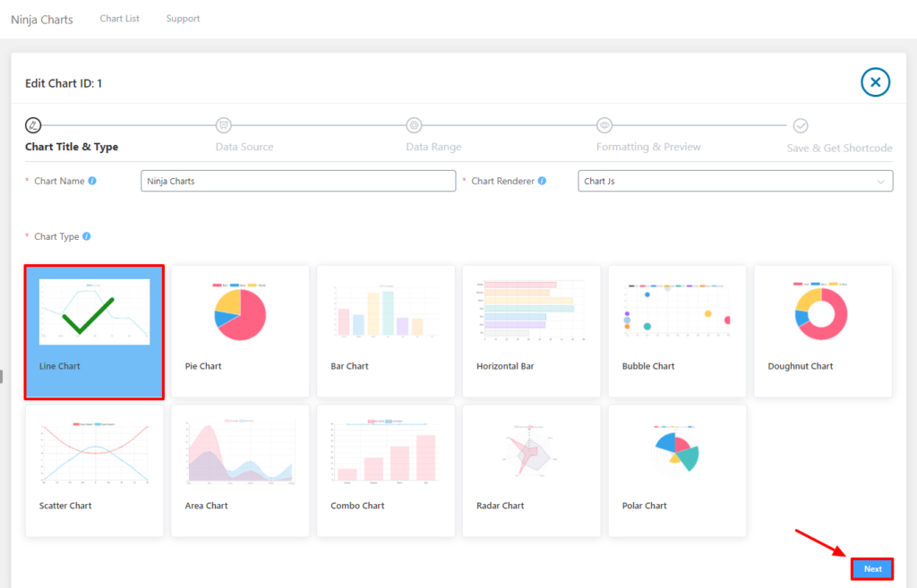Open the Chart List menu item
The image size is (917, 588).
click(x=119, y=19)
